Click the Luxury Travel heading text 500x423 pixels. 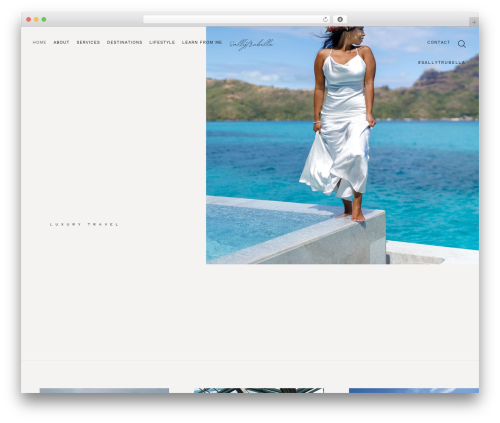coord(84,224)
